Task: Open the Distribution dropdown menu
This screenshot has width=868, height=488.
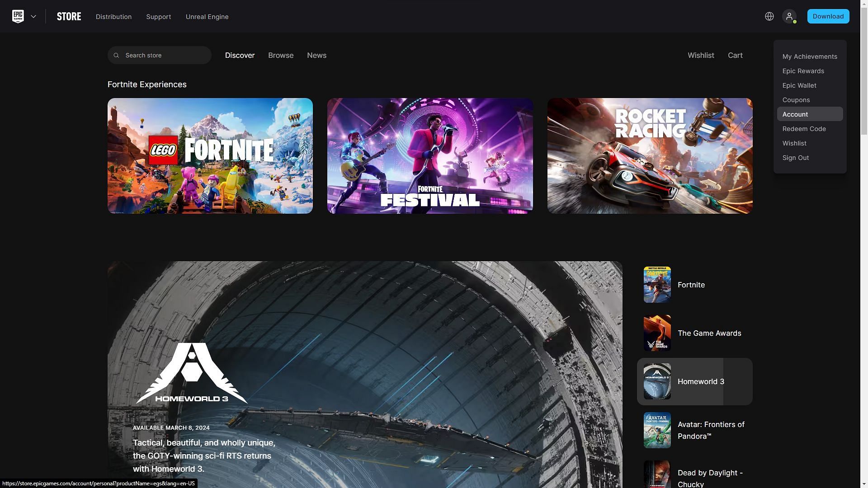Action: coord(113,16)
